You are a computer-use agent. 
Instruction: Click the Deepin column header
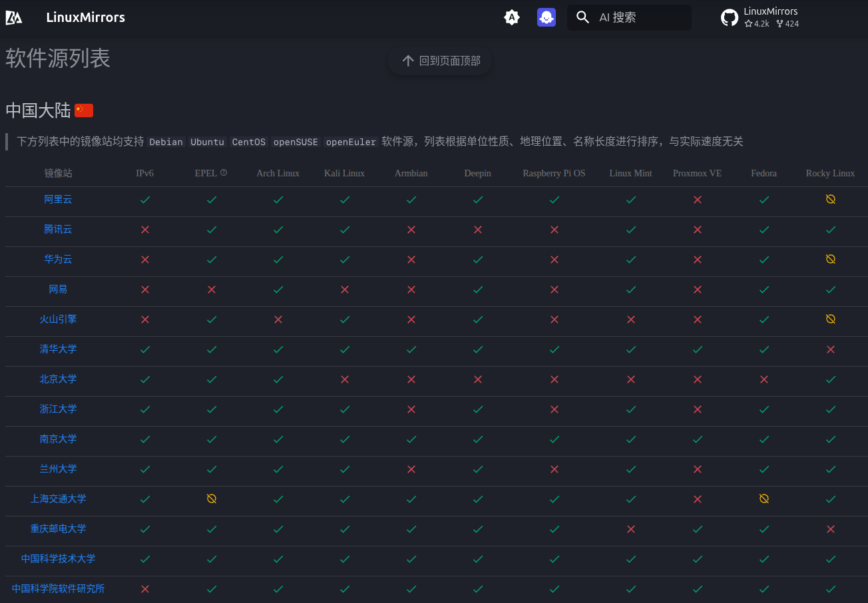point(478,173)
